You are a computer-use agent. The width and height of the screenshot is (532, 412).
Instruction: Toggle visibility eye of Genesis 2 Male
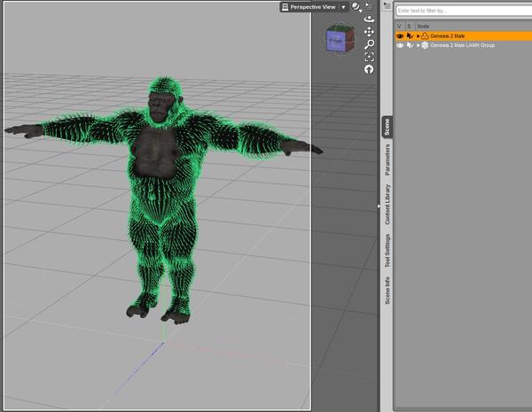[x=400, y=36]
